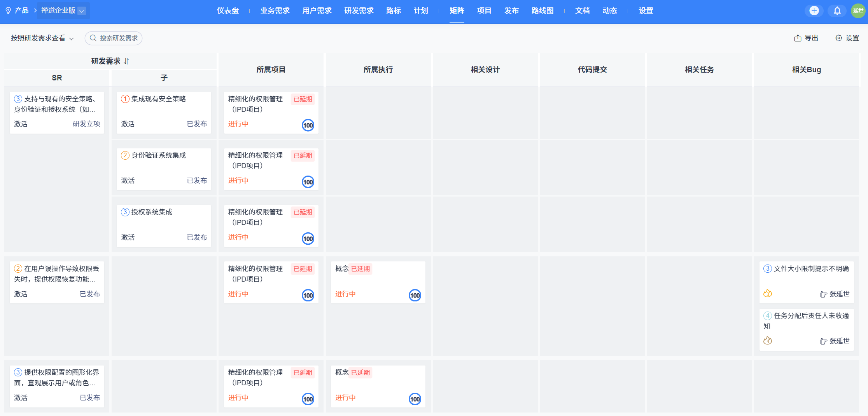Switch to the 路标 tab

[394, 11]
